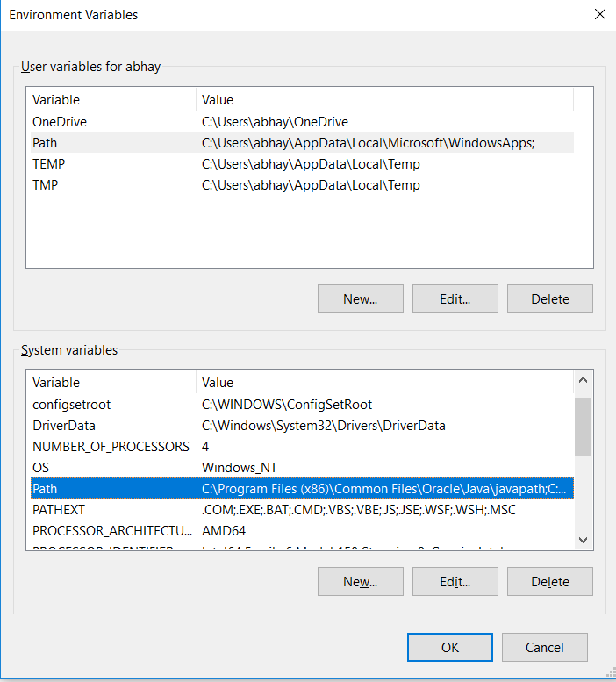Click the C:\WINDOWS\ConfigSetRoot value

pyautogui.click(x=287, y=405)
